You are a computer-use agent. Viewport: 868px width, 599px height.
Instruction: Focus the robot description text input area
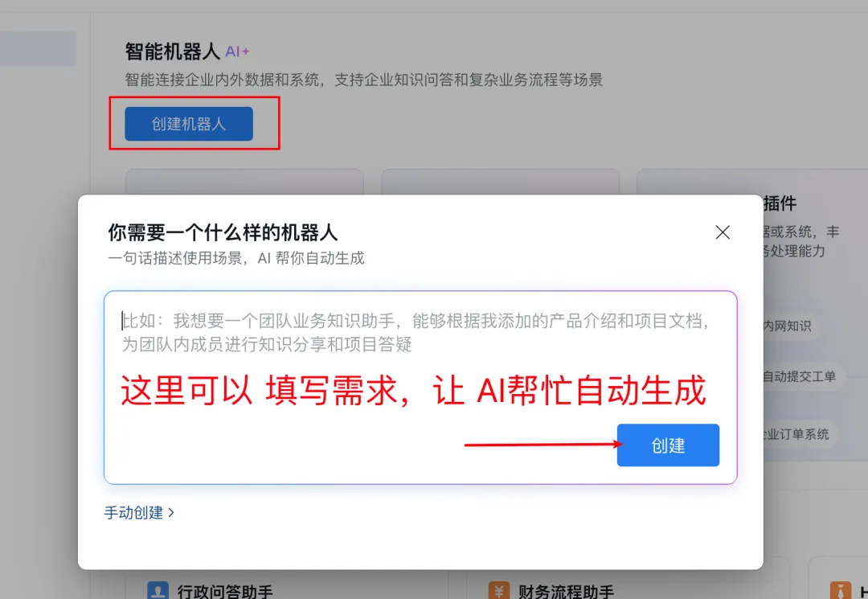click(x=420, y=388)
